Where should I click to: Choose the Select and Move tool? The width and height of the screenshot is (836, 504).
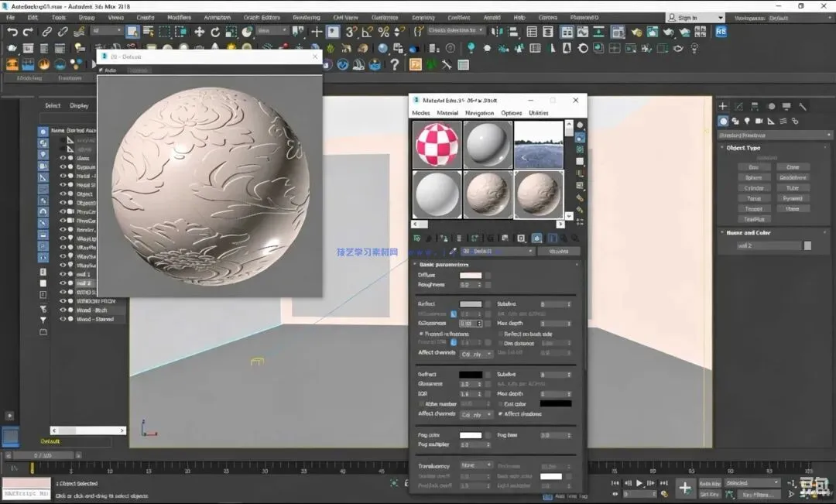pyautogui.click(x=200, y=32)
